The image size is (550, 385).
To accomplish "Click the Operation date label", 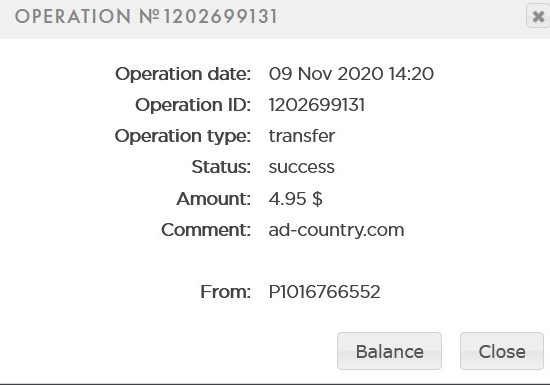I will tap(183, 74).
